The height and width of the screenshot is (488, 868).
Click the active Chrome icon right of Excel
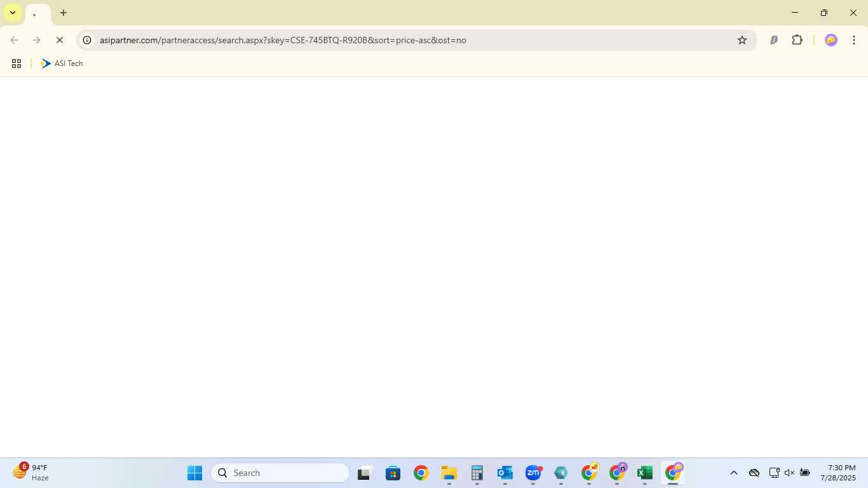[673, 473]
